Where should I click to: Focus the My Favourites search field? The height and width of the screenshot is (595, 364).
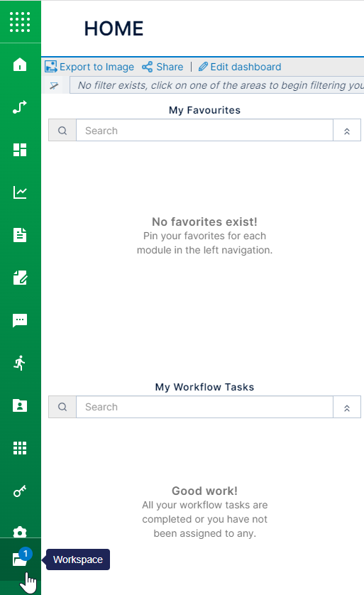click(204, 131)
